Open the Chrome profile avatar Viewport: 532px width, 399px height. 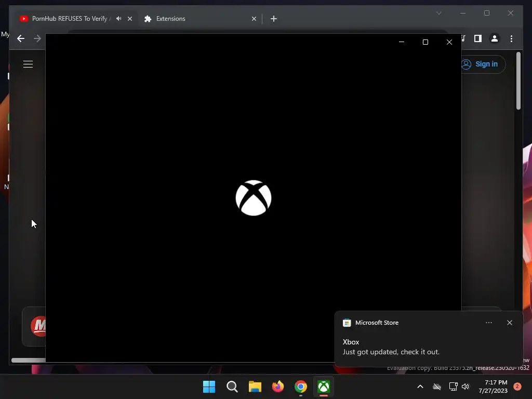495,38
